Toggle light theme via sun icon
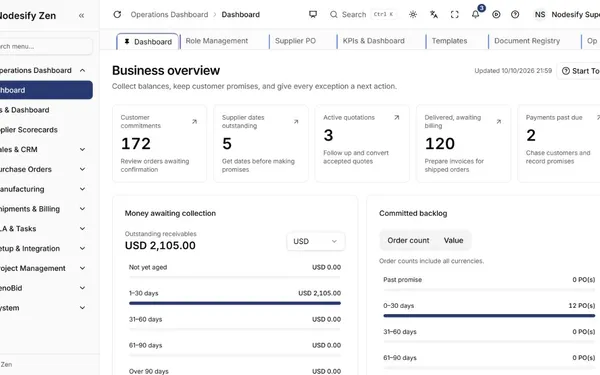The image size is (600, 375). (412, 15)
